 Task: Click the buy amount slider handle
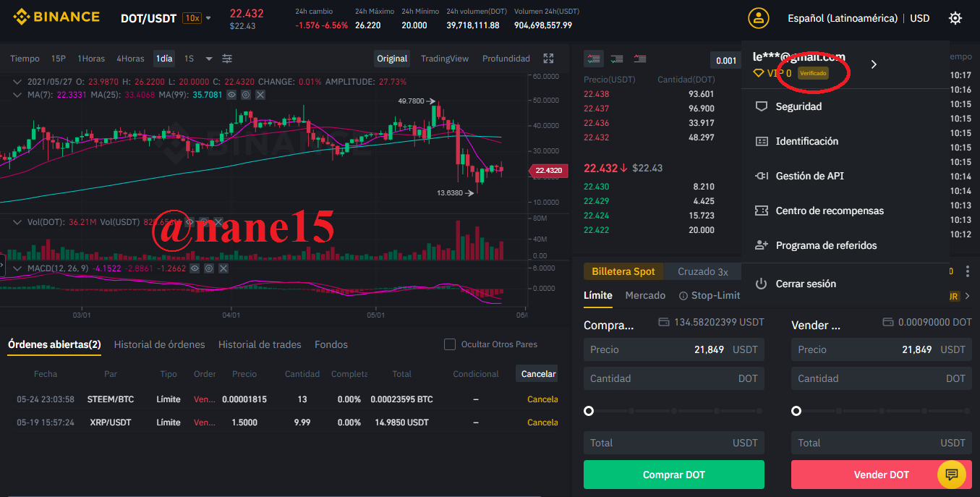(589, 411)
